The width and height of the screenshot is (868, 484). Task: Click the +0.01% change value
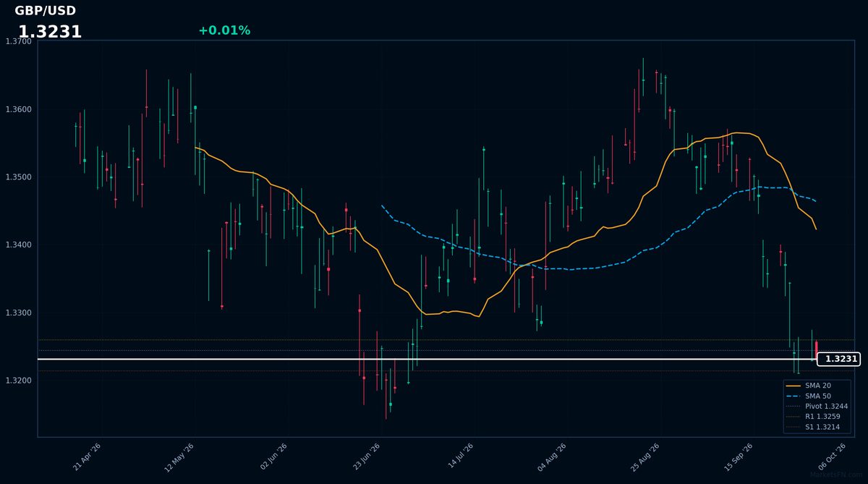point(224,30)
